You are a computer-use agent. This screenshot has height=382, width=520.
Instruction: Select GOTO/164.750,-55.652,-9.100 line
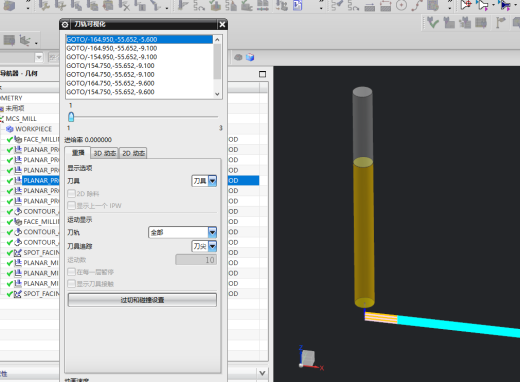pos(139,74)
